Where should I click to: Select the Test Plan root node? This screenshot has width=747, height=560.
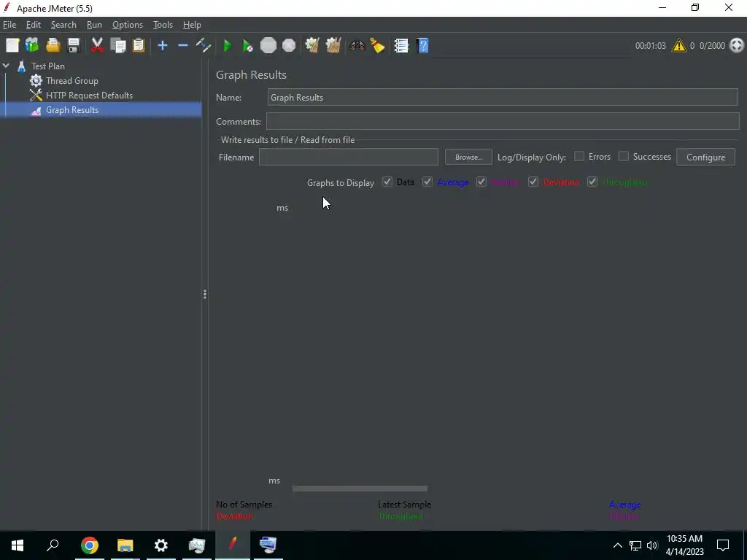coord(47,66)
